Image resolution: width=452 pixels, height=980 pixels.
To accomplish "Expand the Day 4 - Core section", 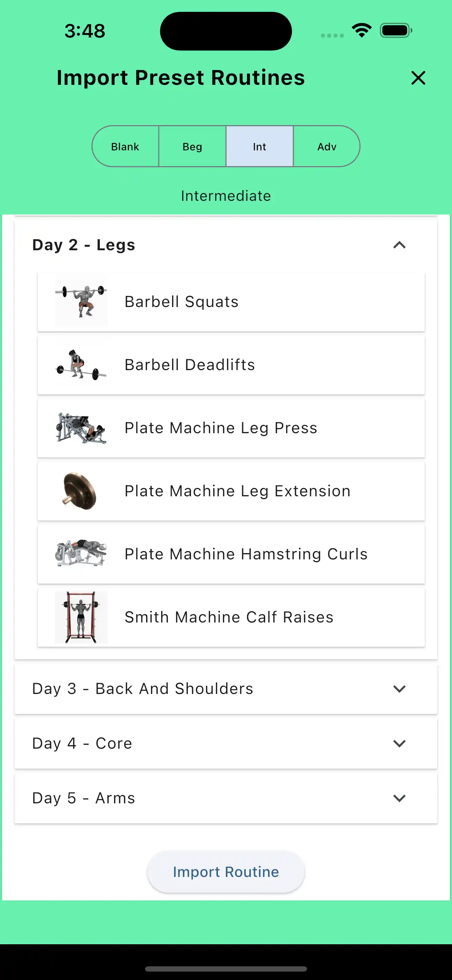I will click(x=399, y=743).
